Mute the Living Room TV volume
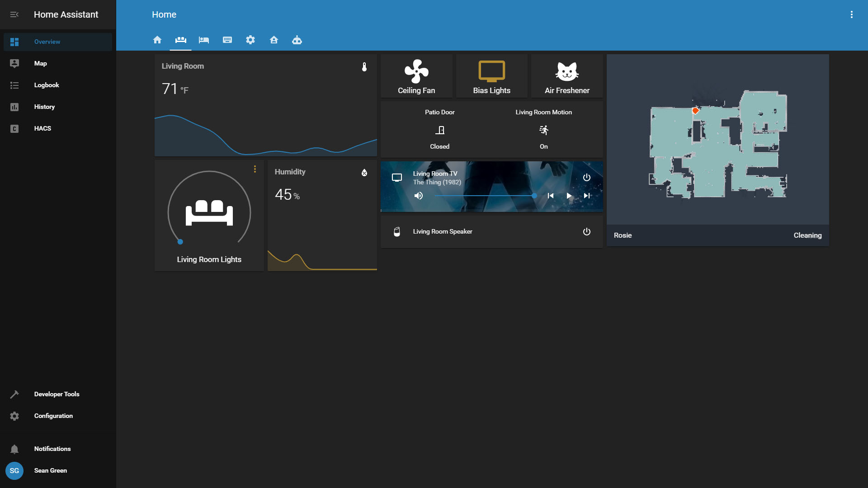The height and width of the screenshot is (488, 868). tap(419, 196)
